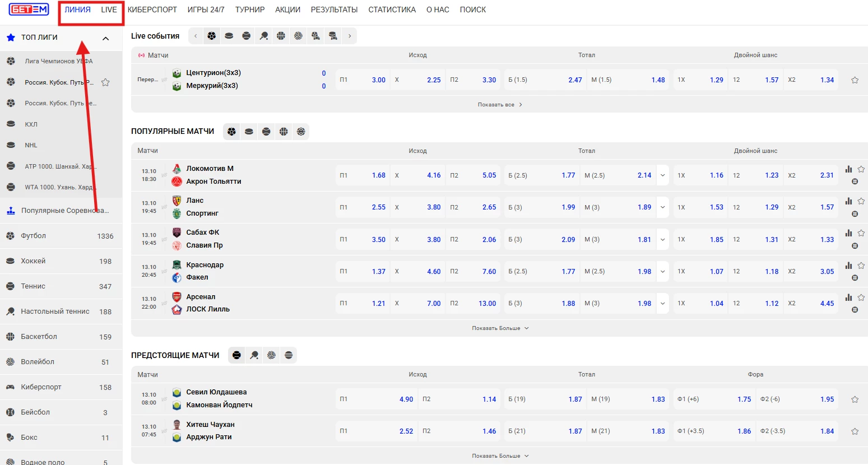Show next sports in Live события
Screen dimensions: 868x465
pos(350,36)
